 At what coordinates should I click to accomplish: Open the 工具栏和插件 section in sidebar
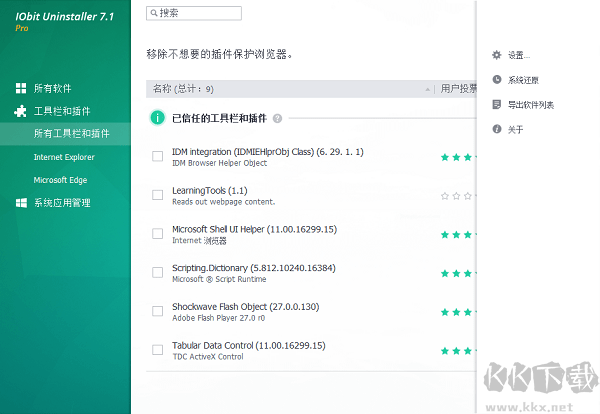62,111
